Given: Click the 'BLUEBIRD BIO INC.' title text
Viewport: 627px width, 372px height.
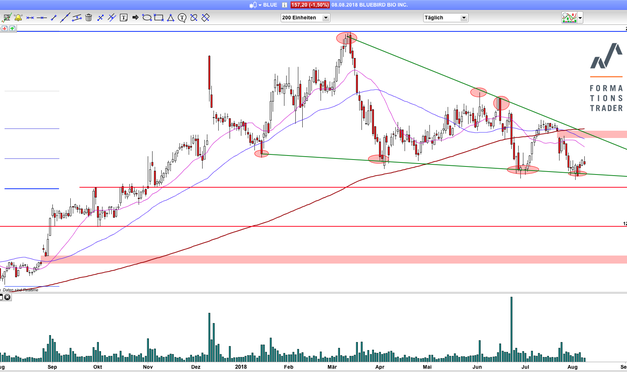Looking at the screenshot, I should coord(382,5).
